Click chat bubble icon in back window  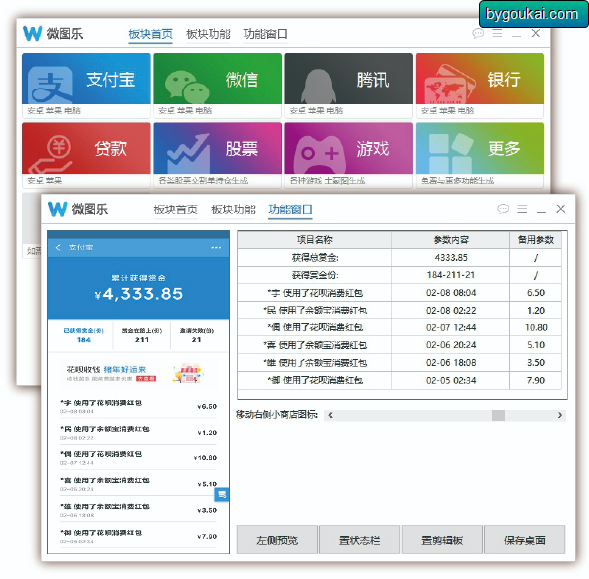(x=478, y=33)
